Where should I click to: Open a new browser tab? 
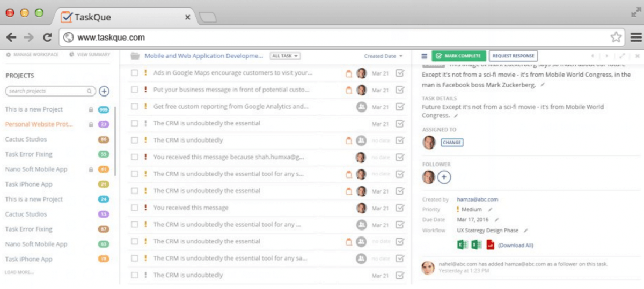[x=207, y=18]
